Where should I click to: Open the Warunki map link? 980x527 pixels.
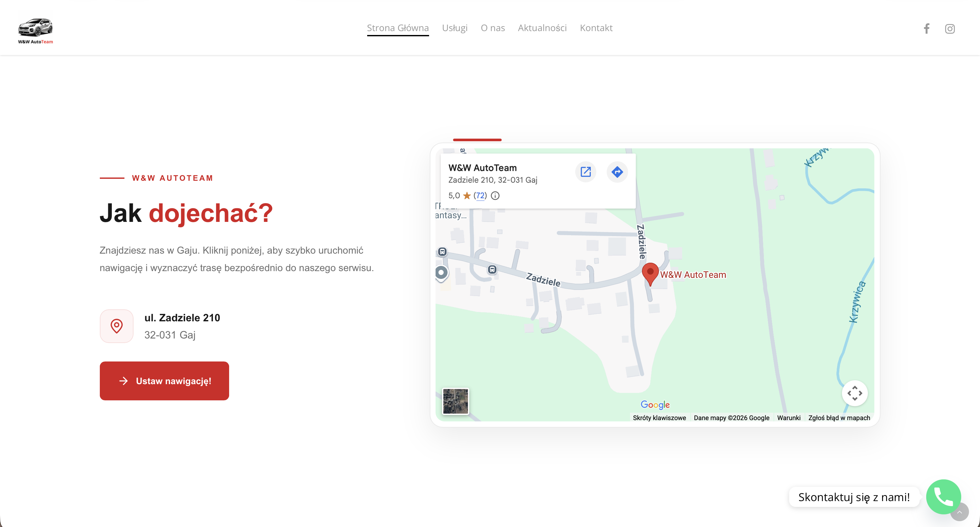(x=789, y=418)
